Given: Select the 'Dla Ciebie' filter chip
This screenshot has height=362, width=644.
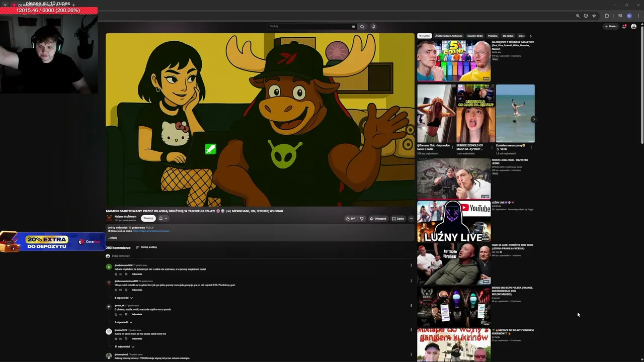Looking at the screenshot, I should tap(508, 36).
